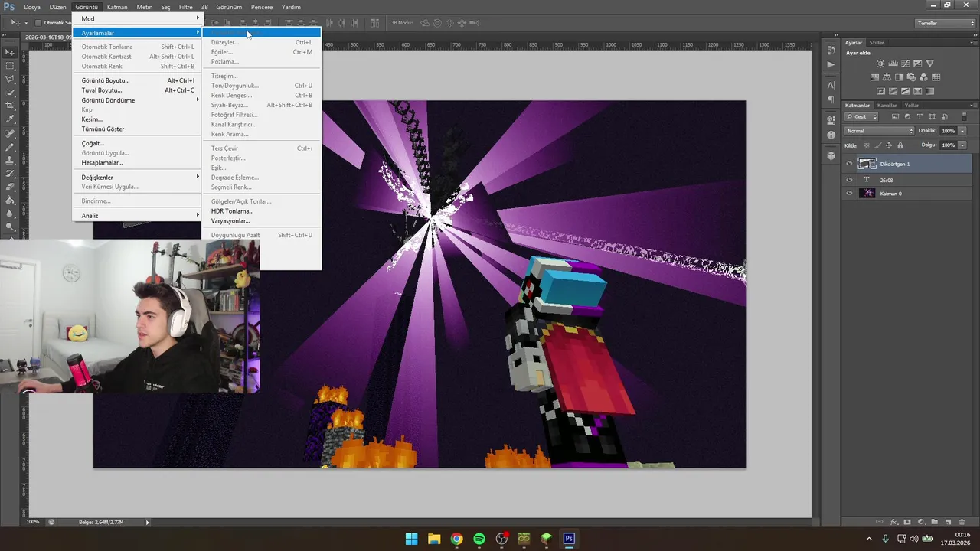
Task: Add Exposure adjustment icon
Action: point(917,64)
